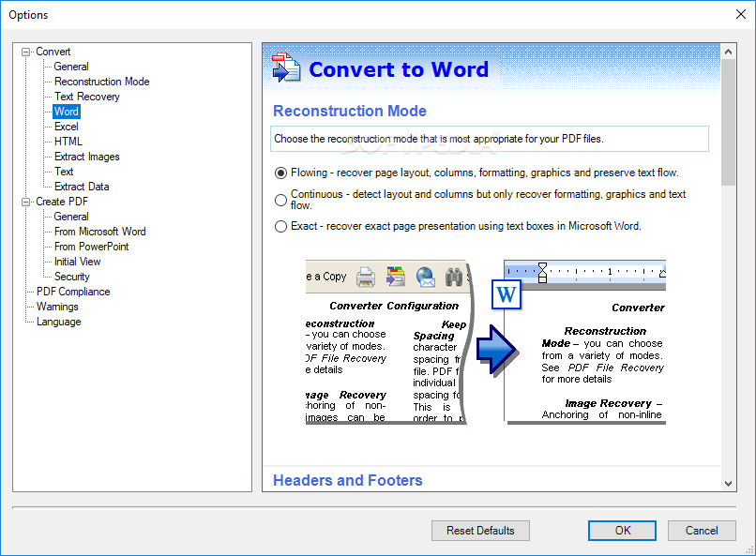756x556 pixels.
Task: Click scrollbar up arrow in settings pane
Action: tap(729, 51)
